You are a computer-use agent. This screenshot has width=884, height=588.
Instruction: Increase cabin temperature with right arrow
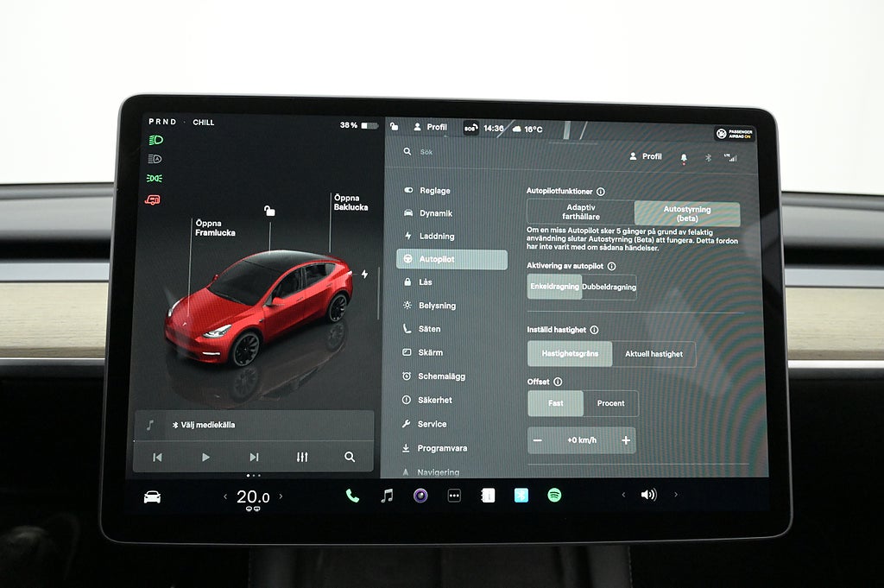[x=281, y=496]
